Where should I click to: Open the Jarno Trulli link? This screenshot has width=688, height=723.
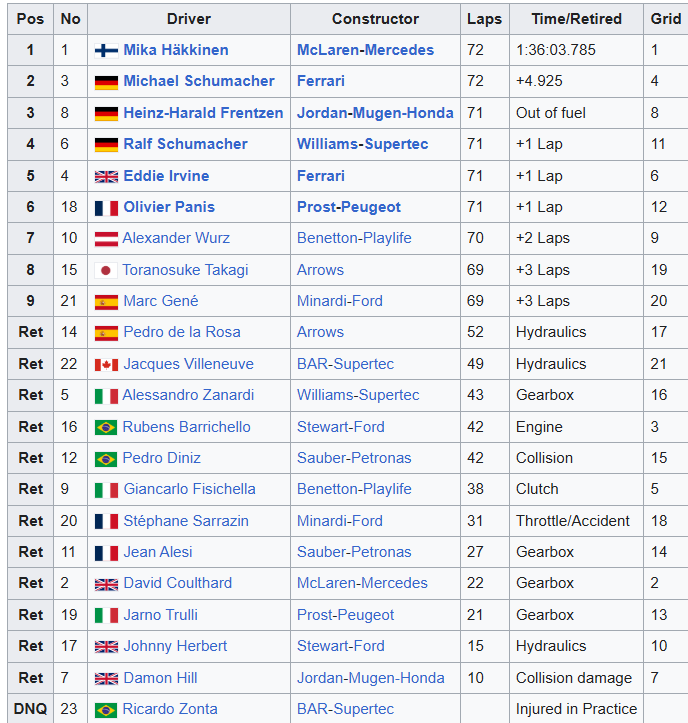point(160,615)
